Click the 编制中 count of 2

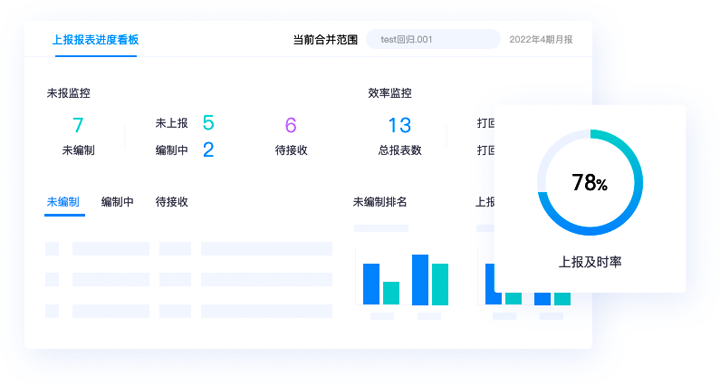tap(208, 150)
